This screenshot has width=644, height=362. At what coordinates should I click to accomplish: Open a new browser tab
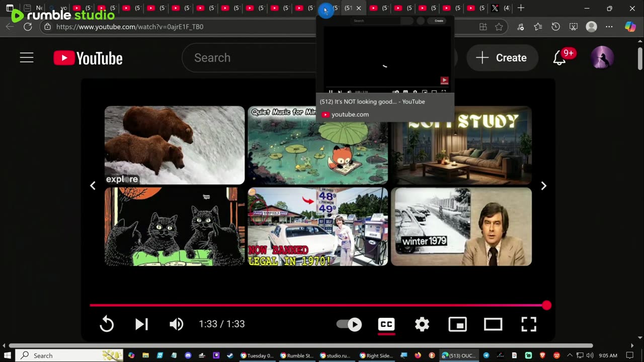[x=521, y=8]
